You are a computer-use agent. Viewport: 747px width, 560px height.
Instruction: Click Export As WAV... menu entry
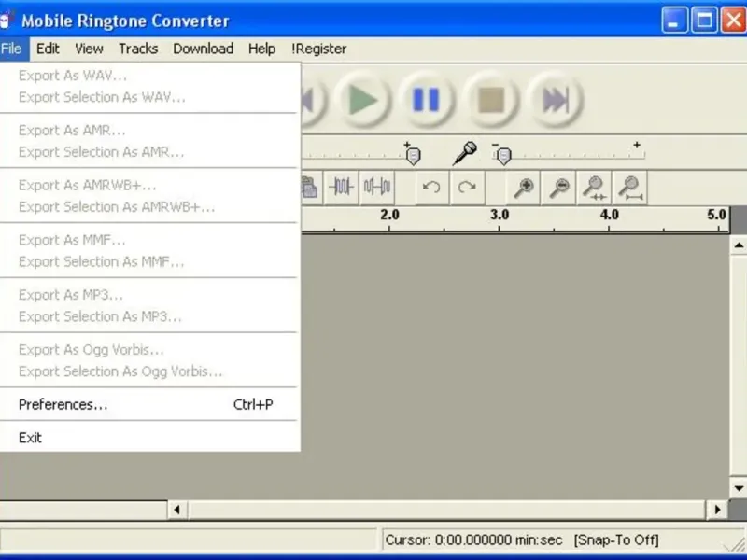point(149,76)
